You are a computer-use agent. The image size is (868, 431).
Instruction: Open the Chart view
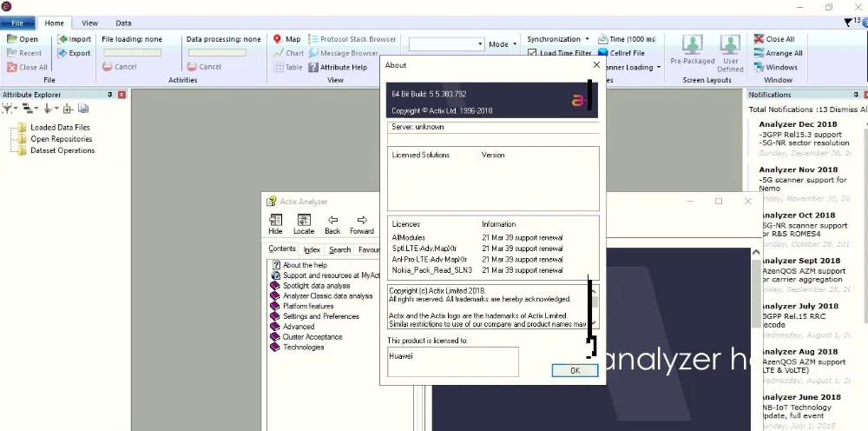click(288, 53)
